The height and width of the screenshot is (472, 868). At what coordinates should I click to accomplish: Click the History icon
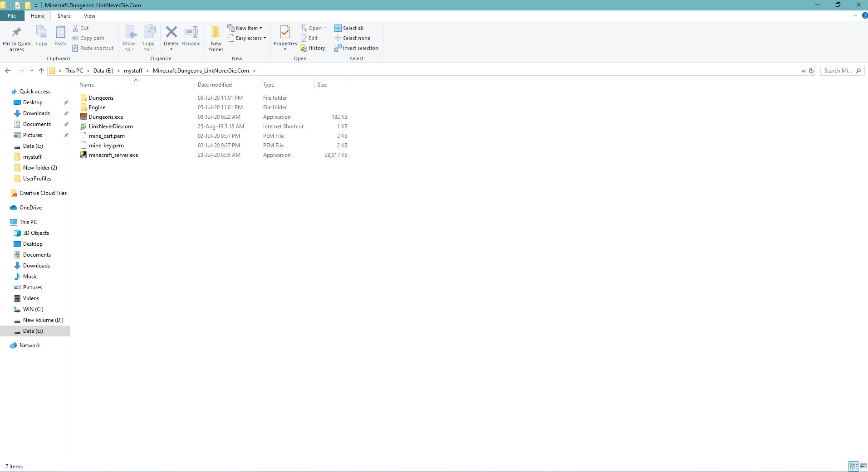tap(313, 48)
